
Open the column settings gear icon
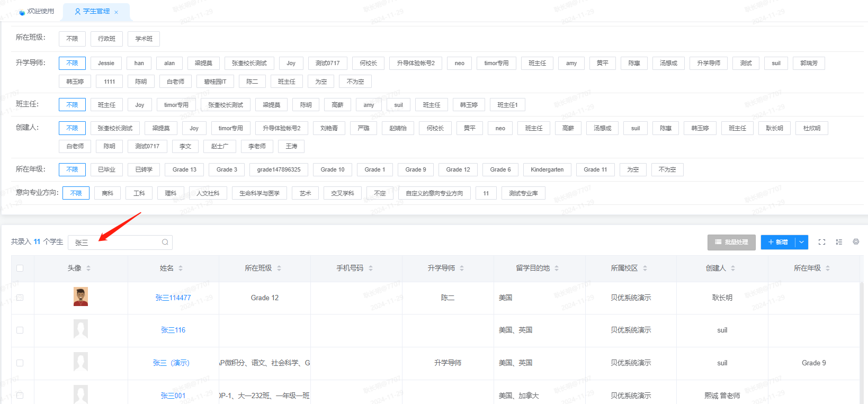coord(856,241)
